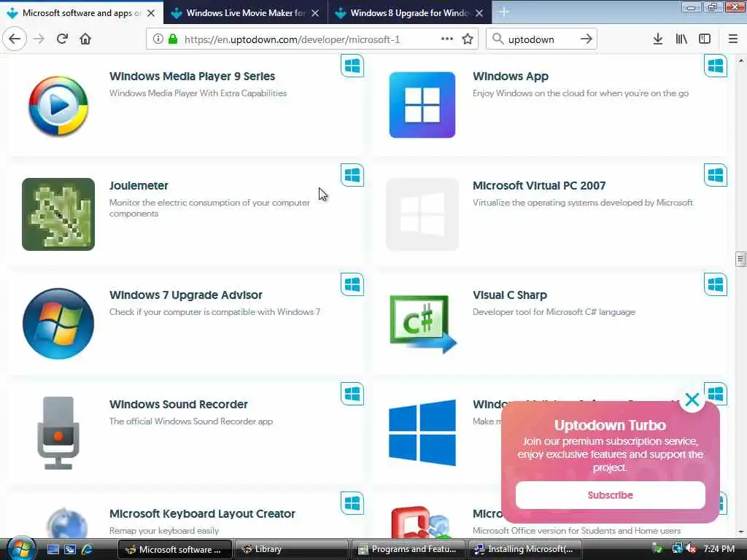Open Microsoft Keyboard Layout Creator link
This screenshot has width=747, height=560.
(x=203, y=514)
